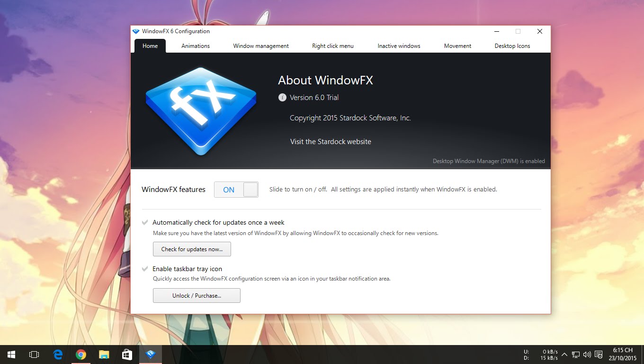Viewport: 644px width, 364px height.
Task: Minimize the WindowFX configuration window
Action: point(497,32)
